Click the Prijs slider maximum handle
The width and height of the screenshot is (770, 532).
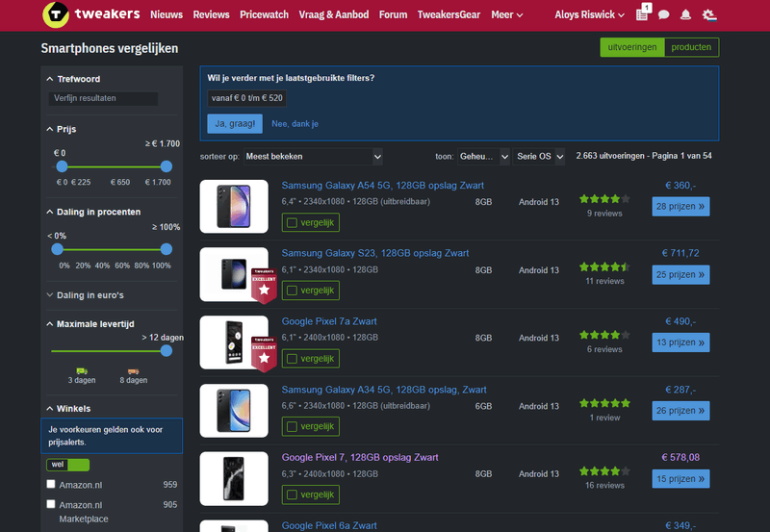coord(167,166)
